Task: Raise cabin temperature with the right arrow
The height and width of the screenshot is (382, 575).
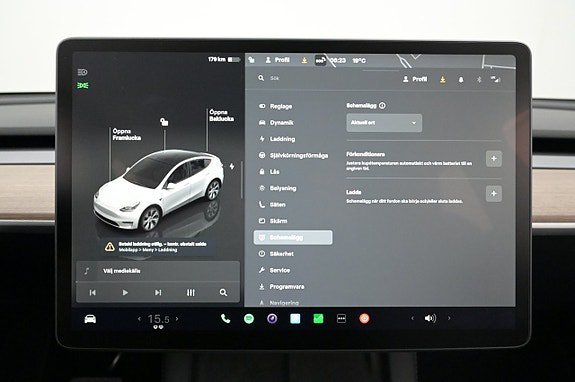Action: [177, 319]
